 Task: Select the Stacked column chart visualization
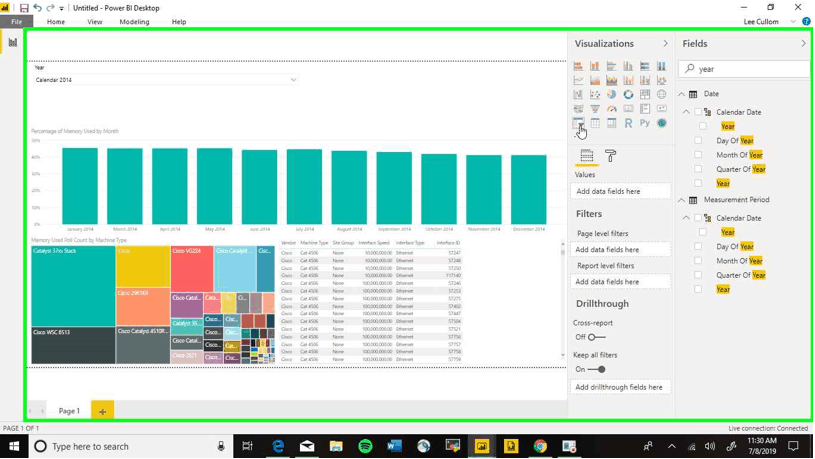595,66
